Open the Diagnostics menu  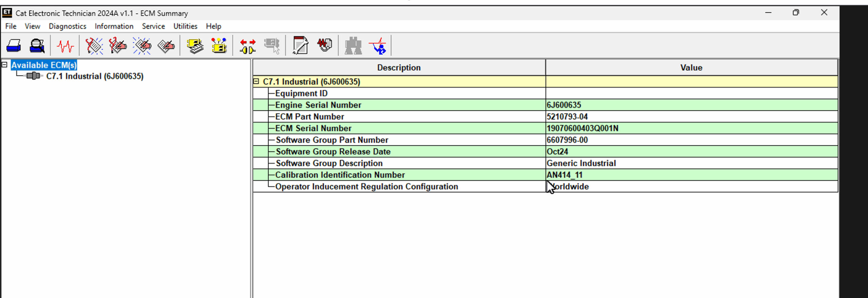pyautogui.click(x=67, y=26)
